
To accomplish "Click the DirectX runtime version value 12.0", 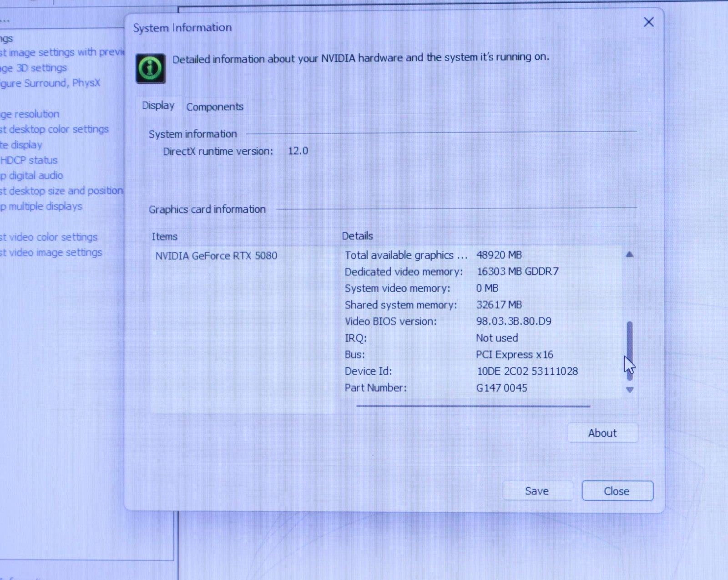I will pos(298,151).
